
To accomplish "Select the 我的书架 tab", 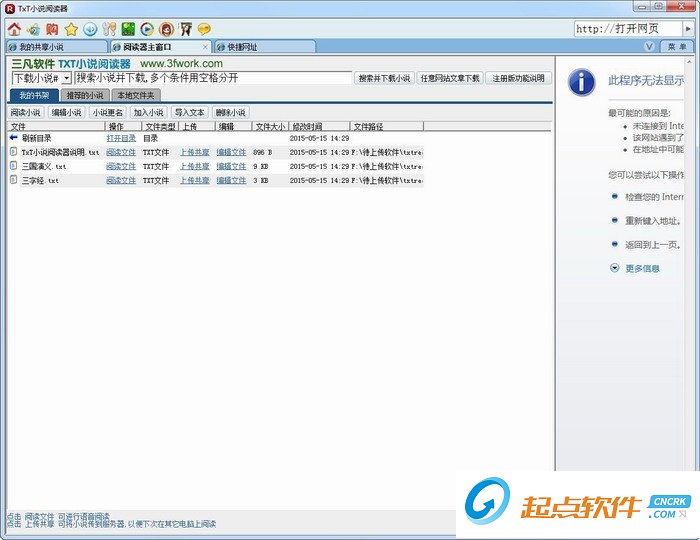I will pos(34,95).
